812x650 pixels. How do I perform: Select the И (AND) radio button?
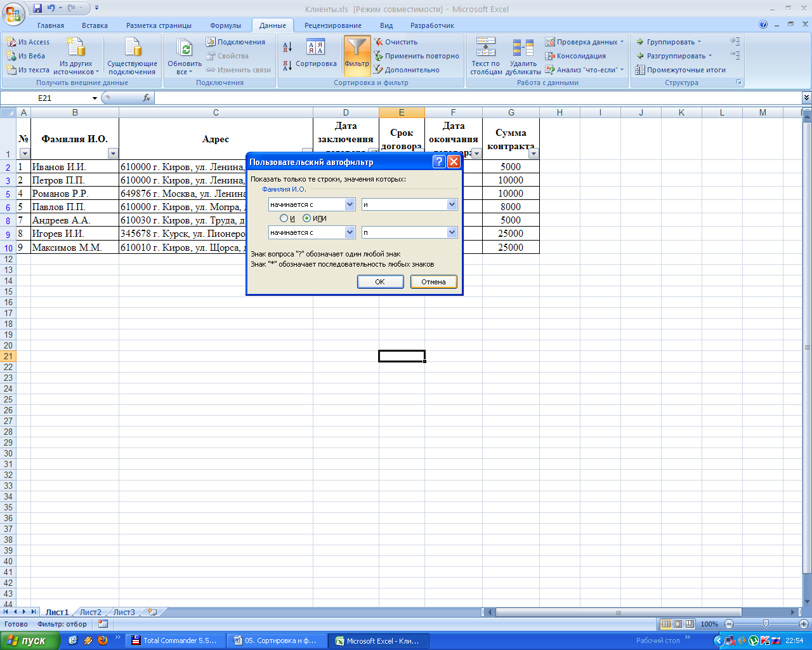pyautogui.click(x=284, y=218)
